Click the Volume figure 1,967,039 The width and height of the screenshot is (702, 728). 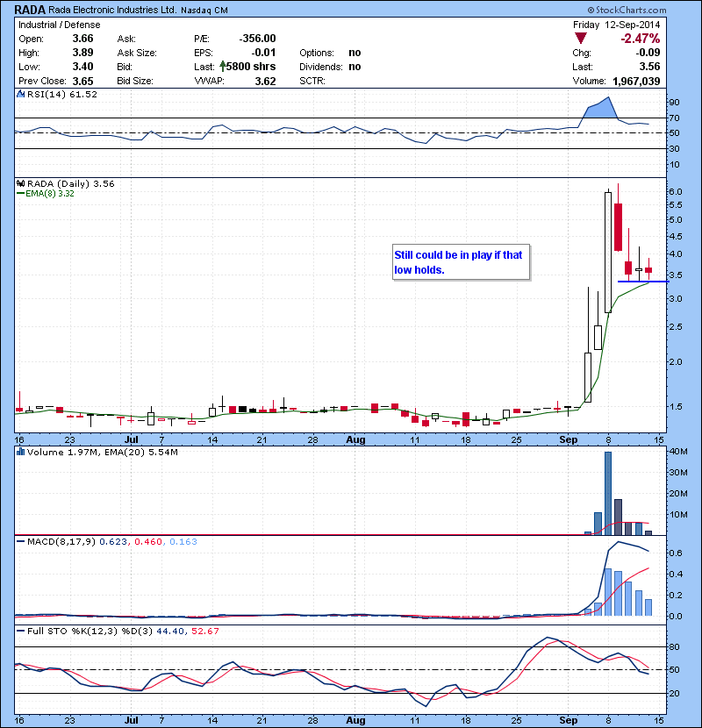(x=636, y=81)
